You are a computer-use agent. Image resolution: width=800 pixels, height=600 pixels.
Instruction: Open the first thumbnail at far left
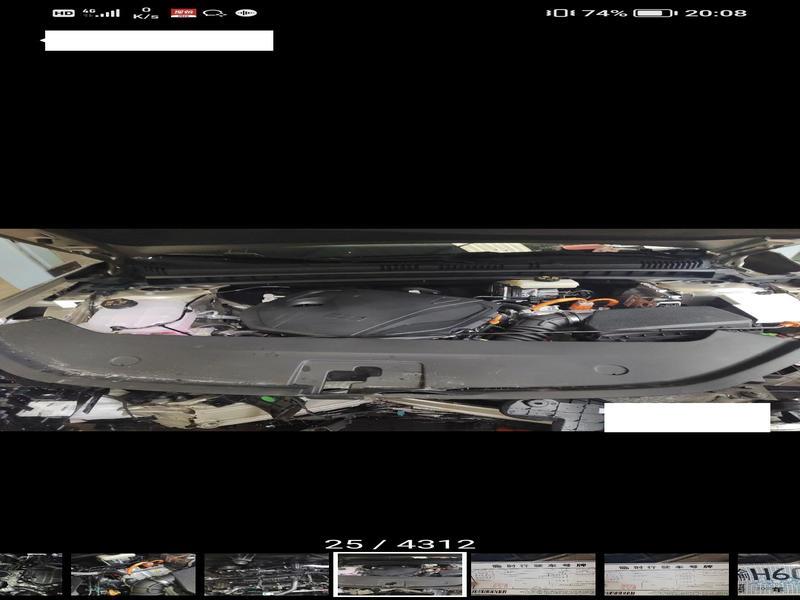tap(30, 575)
